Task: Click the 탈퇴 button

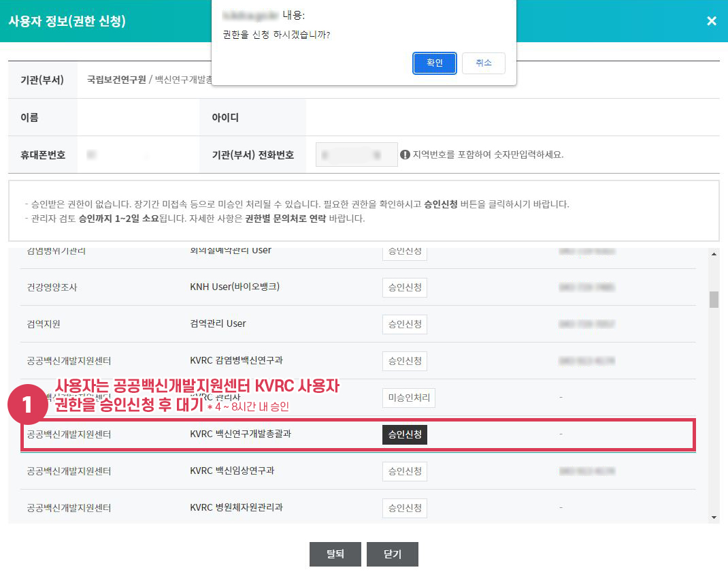Action: 335,554
